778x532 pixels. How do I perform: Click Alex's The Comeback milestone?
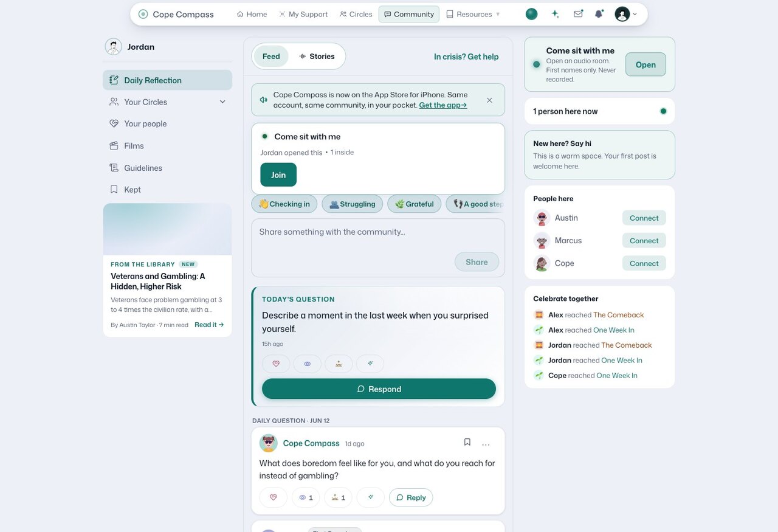coord(618,315)
